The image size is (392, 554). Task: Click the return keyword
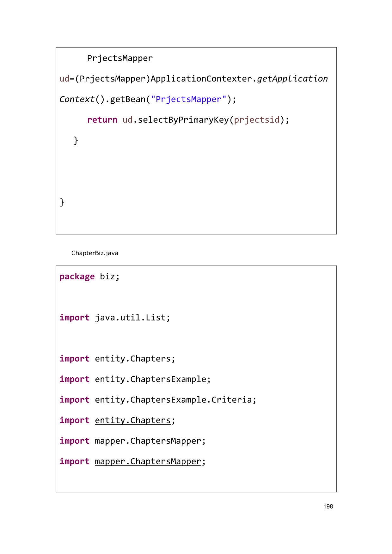pos(102,120)
